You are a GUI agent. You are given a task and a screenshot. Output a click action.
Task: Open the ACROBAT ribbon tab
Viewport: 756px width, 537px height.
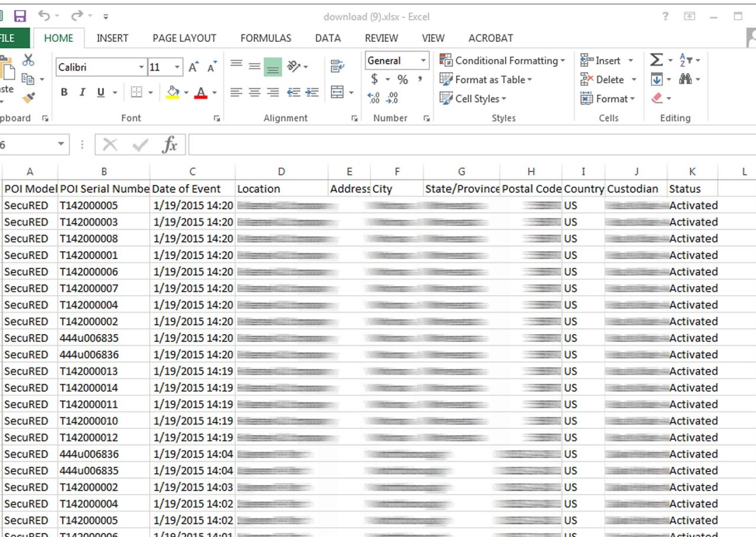pyautogui.click(x=490, y=38)
